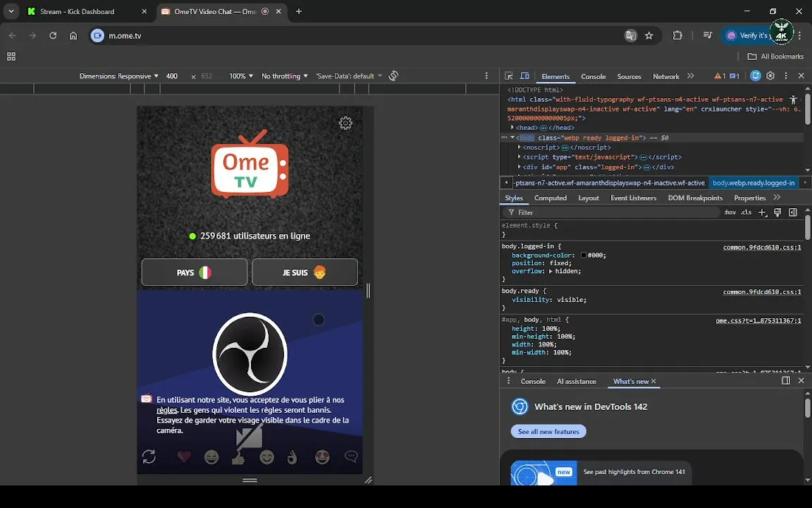Click the OBS virtual camera logo
Image resolution: width=812 pixels, height=508 pixels.
pyautogui.click(x=250, y=354)
